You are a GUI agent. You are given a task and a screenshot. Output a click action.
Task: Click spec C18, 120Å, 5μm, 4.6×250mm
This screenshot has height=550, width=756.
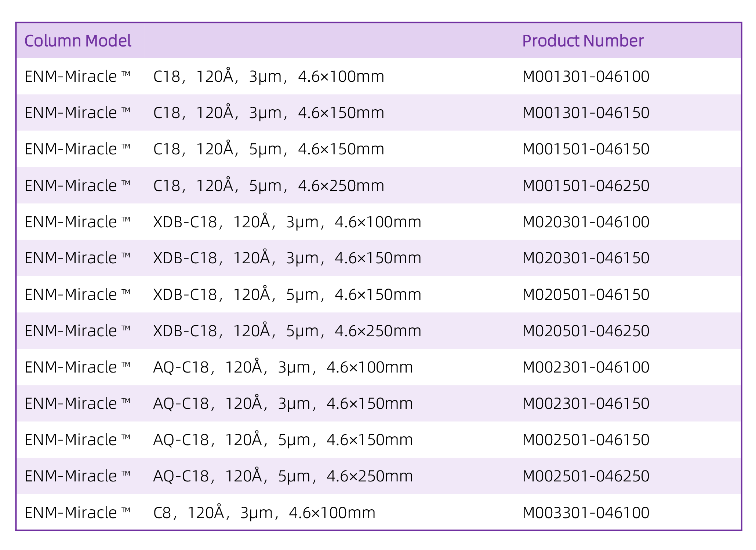click(269, 185)
